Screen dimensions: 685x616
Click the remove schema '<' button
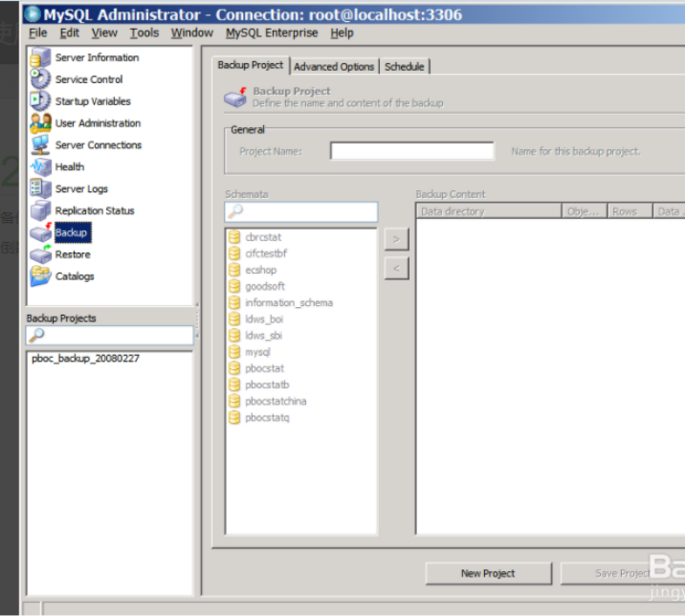point(396,268)
